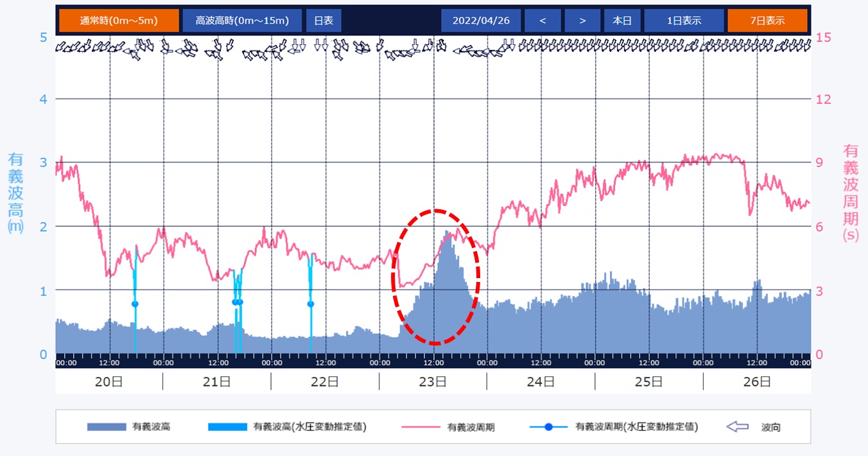Viewport: 868px width, 456px height.
Task: Jump to today with 本日 button
Action: 621,20
